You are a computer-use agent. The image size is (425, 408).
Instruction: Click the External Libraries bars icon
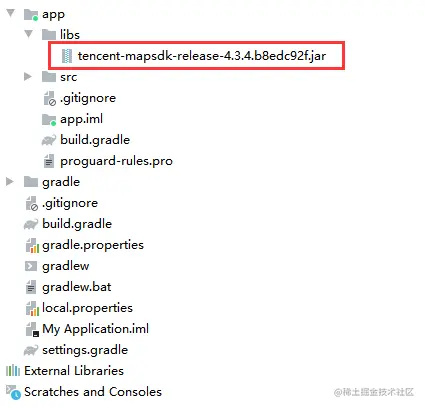pos(13,370)
